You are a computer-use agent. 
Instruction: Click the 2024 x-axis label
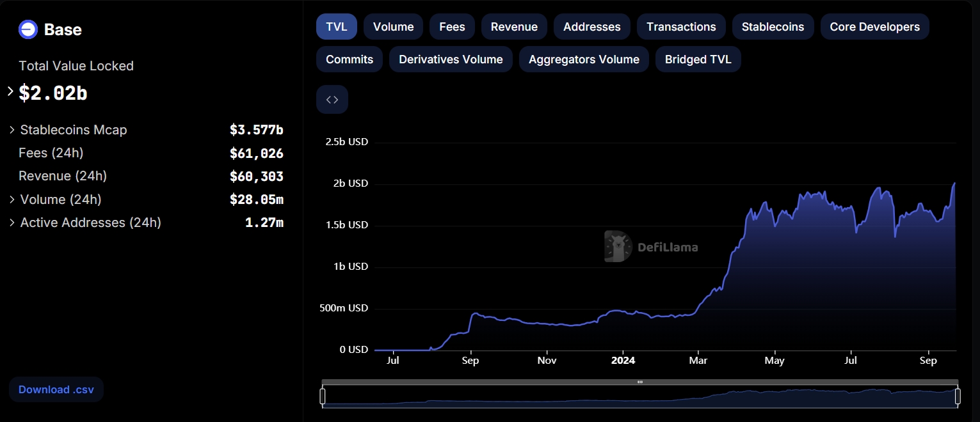pyautogui.click(x=623, y=361)
